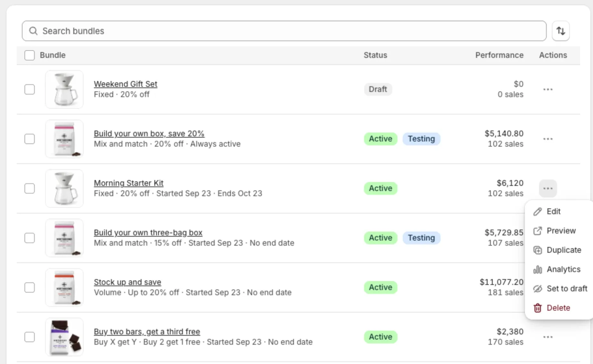Check the Weekend Gift Set checkbox
Viewport: 593px width, 364px height.
30,89
